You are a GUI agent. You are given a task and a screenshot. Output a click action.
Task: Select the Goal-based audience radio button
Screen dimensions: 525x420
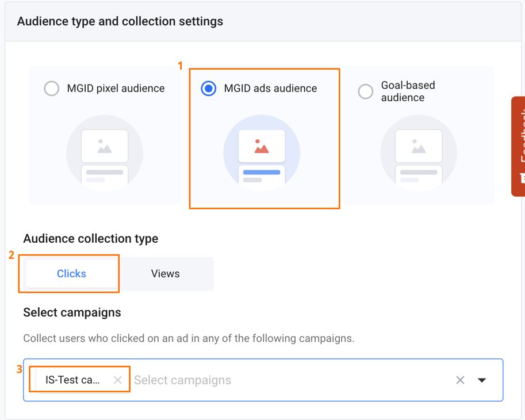click(366, 91)
